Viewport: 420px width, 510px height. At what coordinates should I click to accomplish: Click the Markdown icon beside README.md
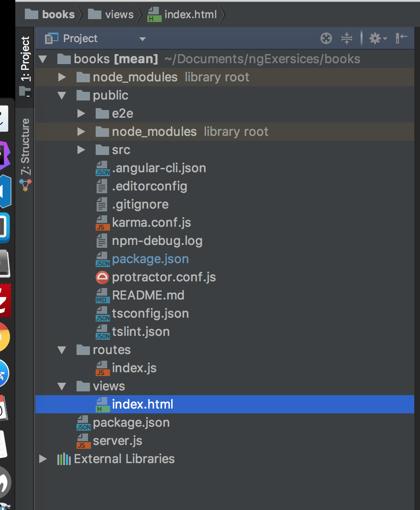click(102, 295)
